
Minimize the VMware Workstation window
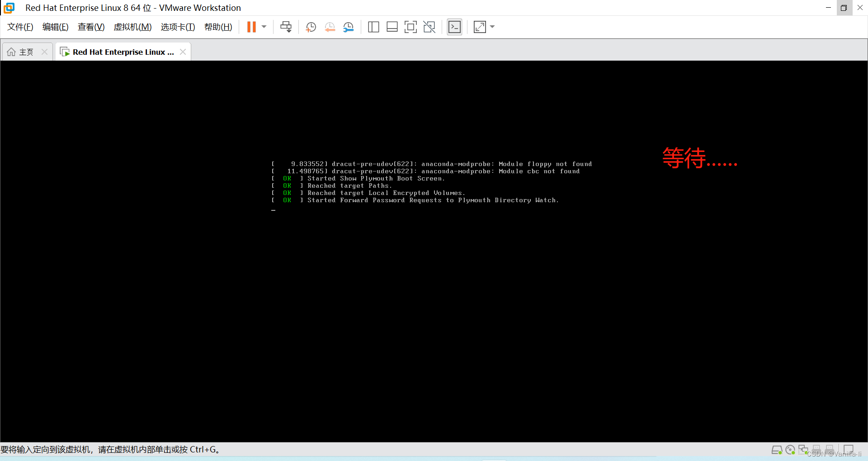[828, 8]
